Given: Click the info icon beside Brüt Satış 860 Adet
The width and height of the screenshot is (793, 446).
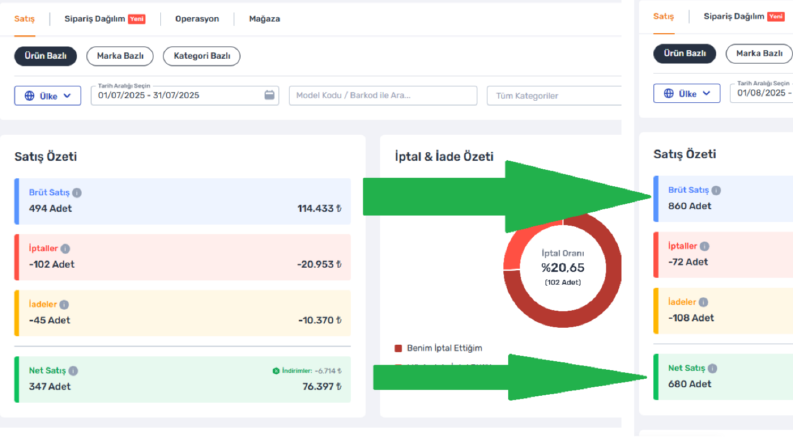Looking at the screenshot, I should pyautogui.click(x=716, y=191).
